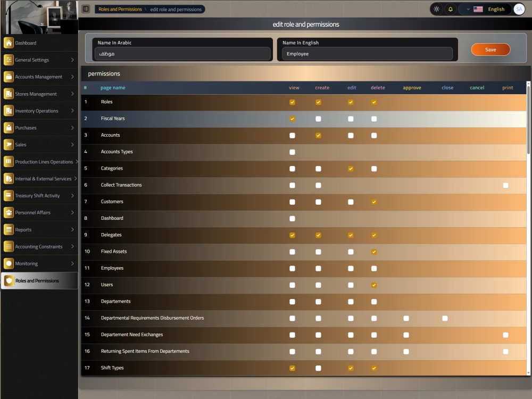The height and width of the screenshot is (399, 532).
Task: Uncheck delete permission for Fixed Assets
Action: 374,252
